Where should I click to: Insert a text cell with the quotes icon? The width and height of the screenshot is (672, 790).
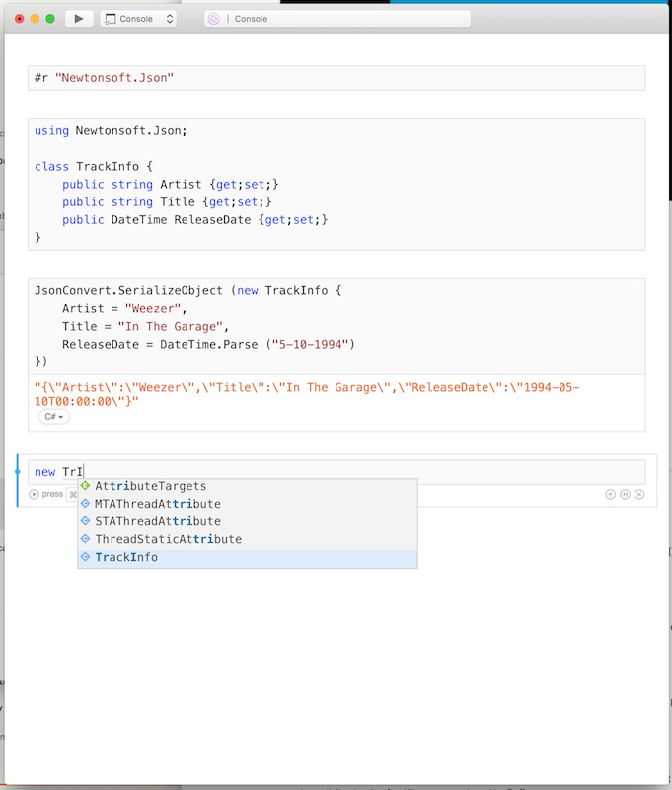[x=625, y=495]
